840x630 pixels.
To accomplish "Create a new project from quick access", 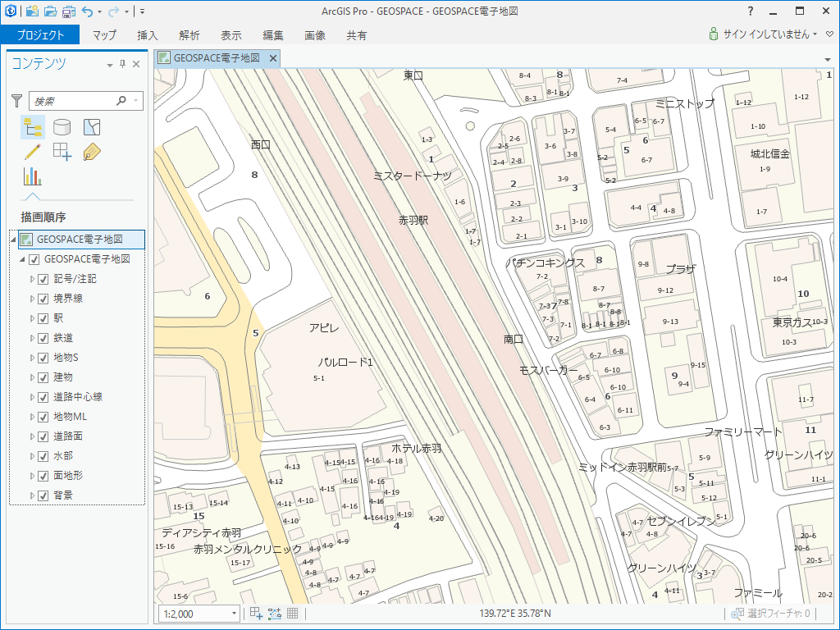I will (32, 11).
